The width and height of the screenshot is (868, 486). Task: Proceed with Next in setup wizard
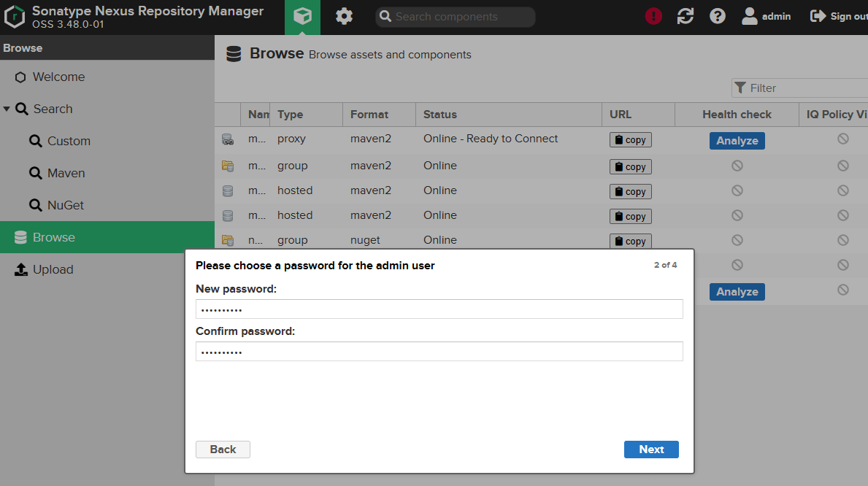[x=651, y=450]
